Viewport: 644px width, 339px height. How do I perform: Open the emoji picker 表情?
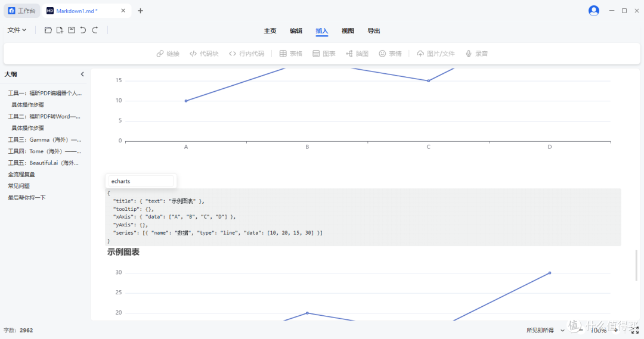[x=390, y=54]
